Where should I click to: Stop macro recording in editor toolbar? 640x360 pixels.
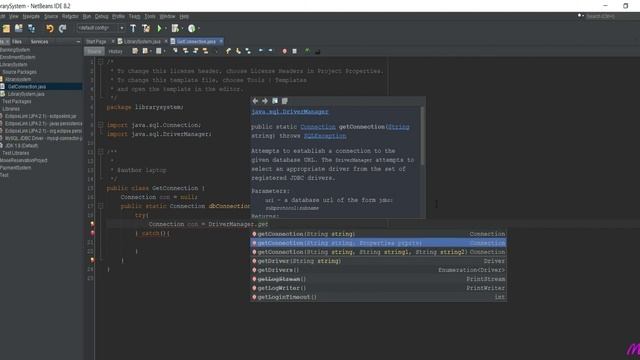pos(294,51)
